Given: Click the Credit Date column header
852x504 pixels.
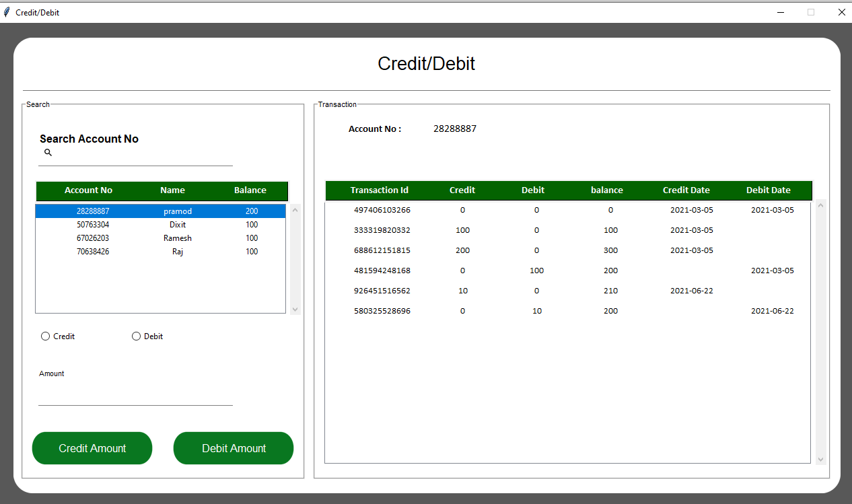Looking at the screenshot, I should (x=686, y=190).
